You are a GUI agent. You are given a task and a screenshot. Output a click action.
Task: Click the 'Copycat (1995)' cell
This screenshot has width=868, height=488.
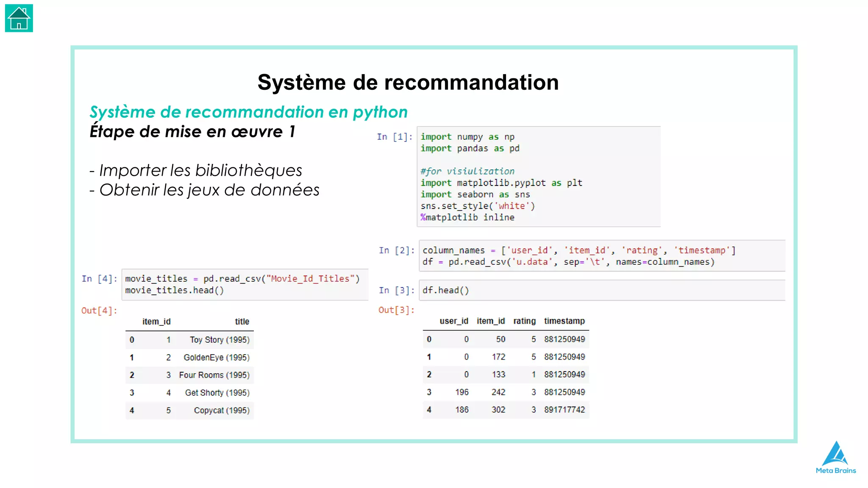coord(222,410)
